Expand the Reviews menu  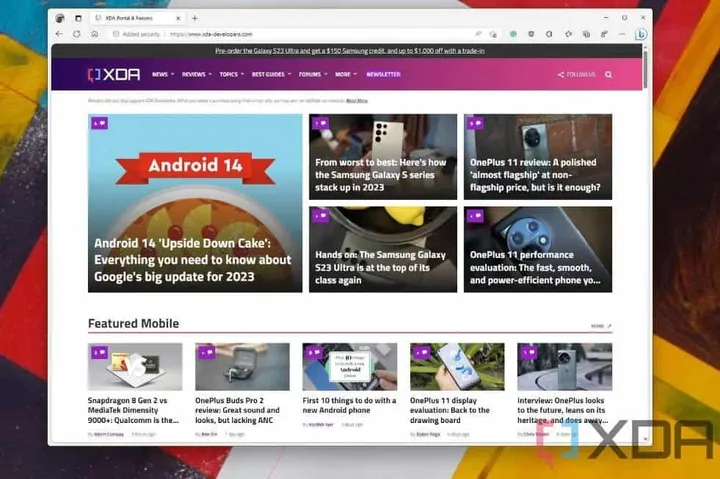click(x=197, y=74)
